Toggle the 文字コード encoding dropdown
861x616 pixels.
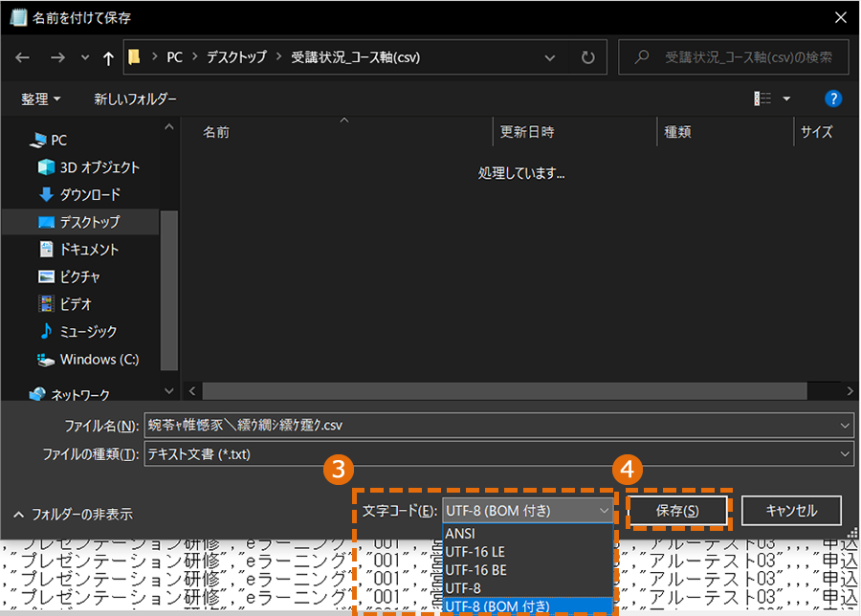[528, 511]
